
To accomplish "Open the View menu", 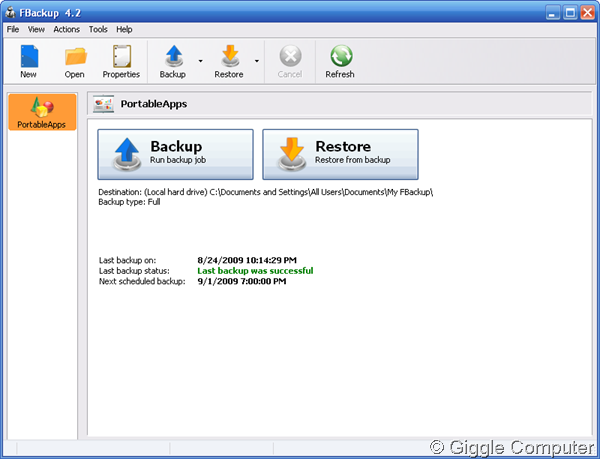I will [36, 29].
